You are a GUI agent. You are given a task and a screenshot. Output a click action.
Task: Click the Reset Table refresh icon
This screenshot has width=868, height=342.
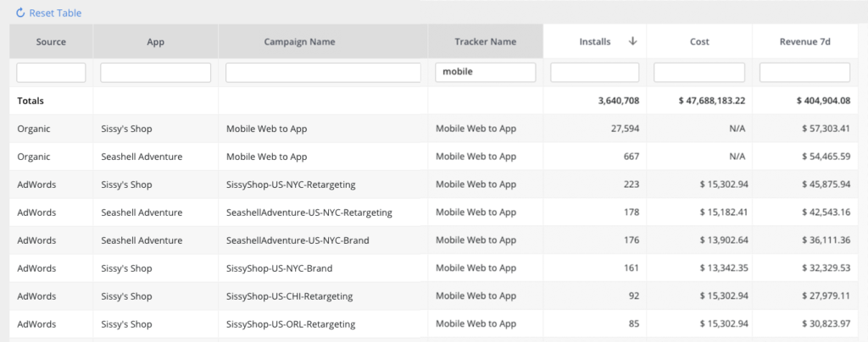pyautogui.click(x=20, y=12)
